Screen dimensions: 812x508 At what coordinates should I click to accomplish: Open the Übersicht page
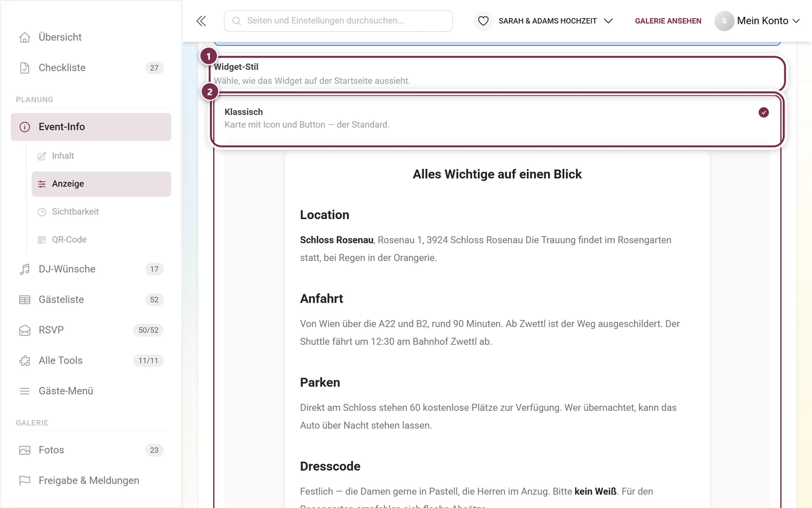91,37
